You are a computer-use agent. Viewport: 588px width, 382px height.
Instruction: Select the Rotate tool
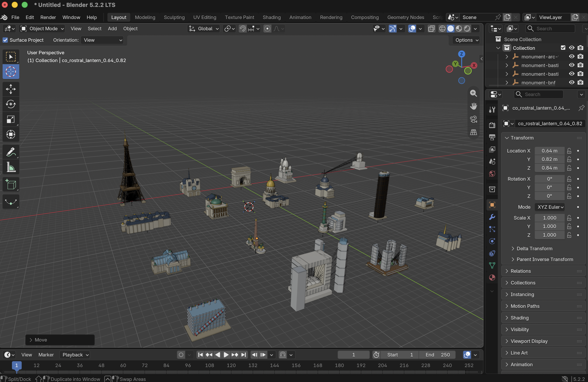tap(11, 104)
